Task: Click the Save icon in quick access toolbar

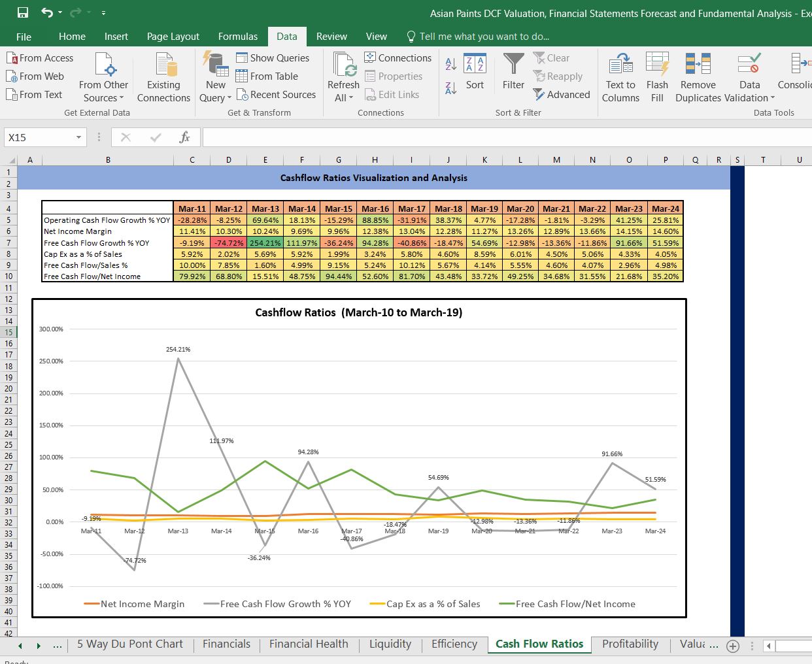Action: click(22, 12)
